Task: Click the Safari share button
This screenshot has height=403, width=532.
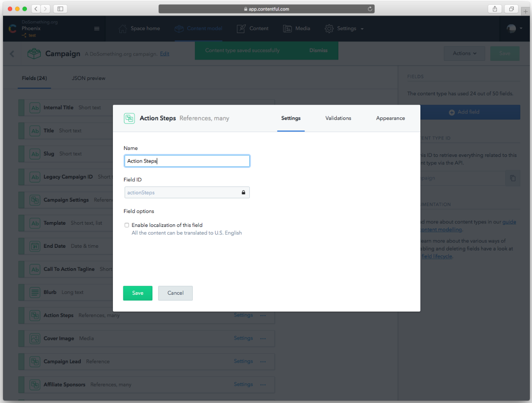Action: 495,9
